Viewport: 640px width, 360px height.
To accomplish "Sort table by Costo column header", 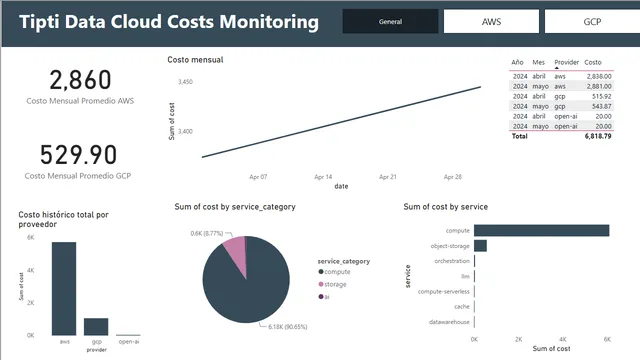I will point(593,62).
